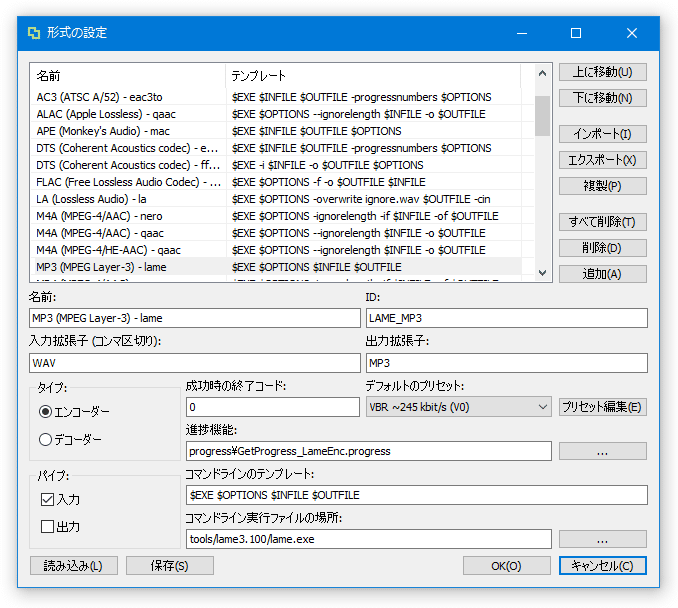Viewport: 678px width, 608px height.
Task: Click the format list scrollbar thumb
Action: coord(542,116)
